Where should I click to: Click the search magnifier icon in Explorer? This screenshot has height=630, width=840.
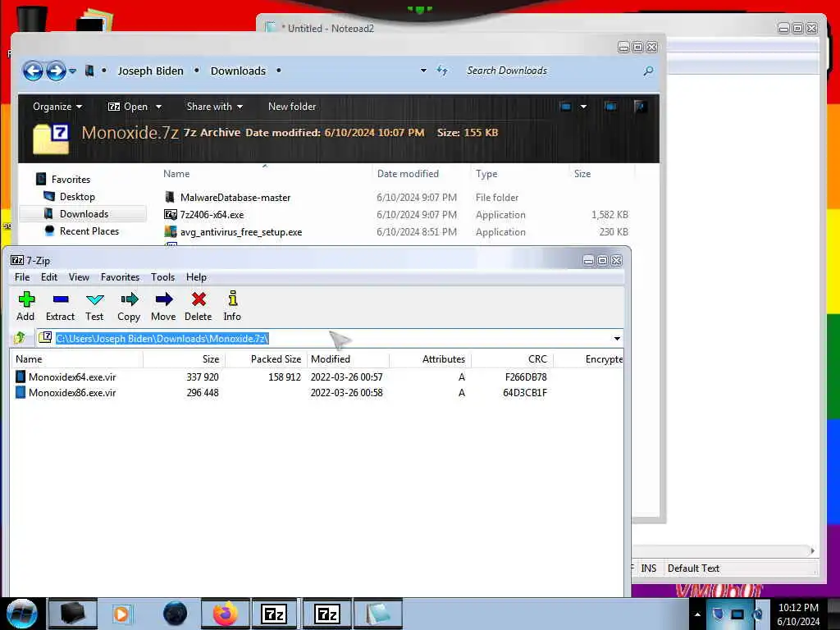648,71
